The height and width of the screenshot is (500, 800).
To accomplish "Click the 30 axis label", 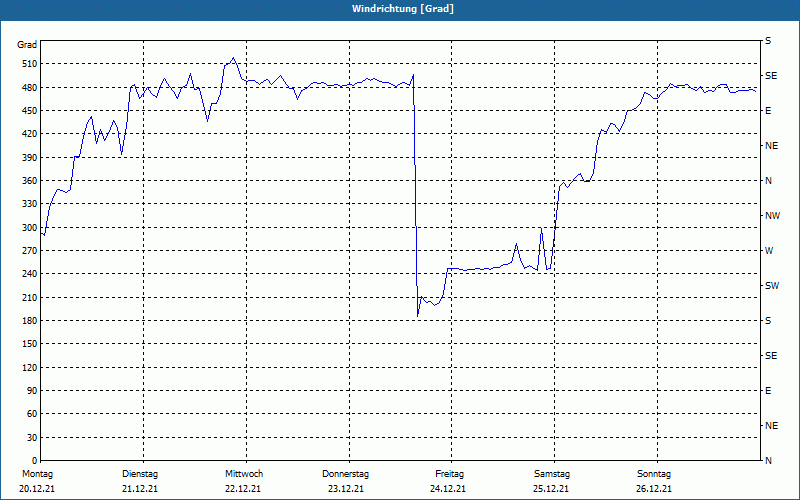I will [32, 437].
